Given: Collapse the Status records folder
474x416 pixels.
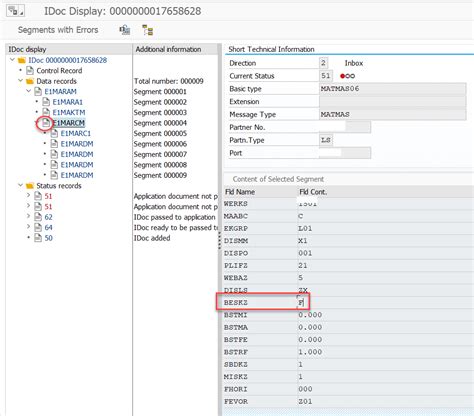Looking at the screenshot, I should [x=20, y=185].
